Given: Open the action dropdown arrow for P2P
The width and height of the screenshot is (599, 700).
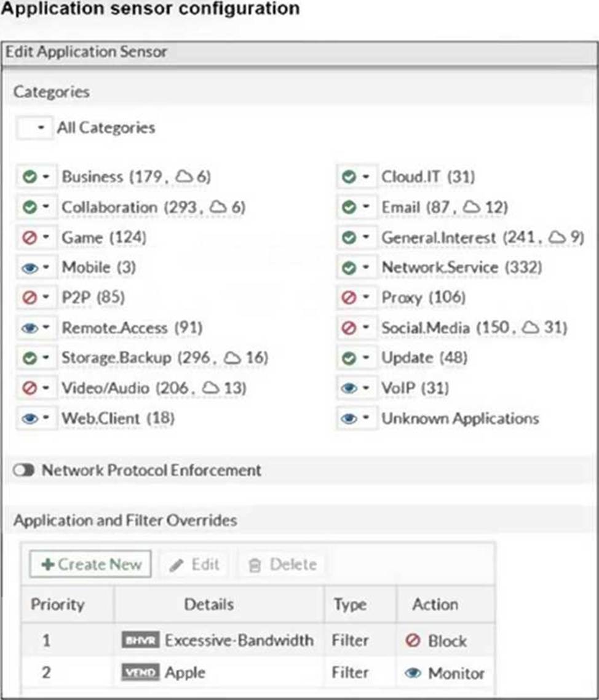Looking at the screenshot, I should 46,298.
